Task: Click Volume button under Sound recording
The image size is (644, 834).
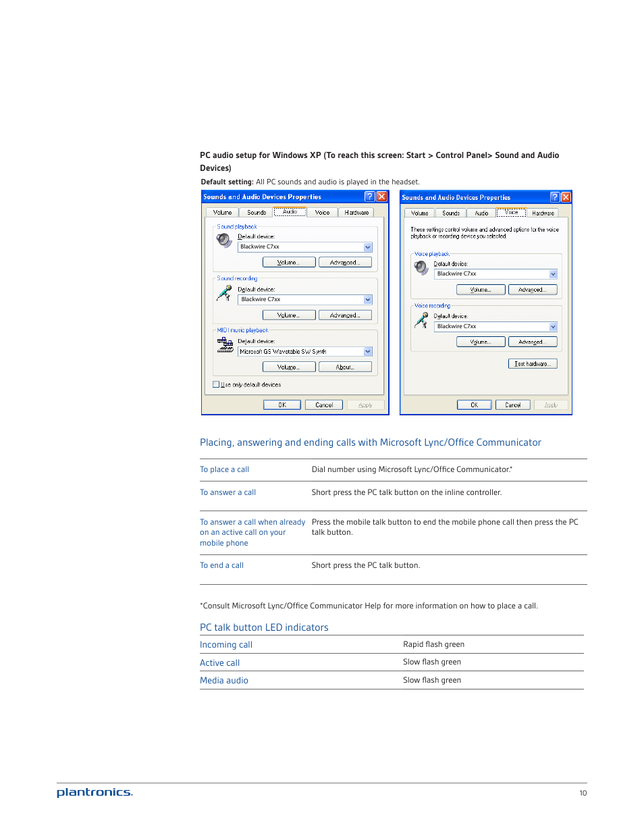Action: [x=289, y=315]
